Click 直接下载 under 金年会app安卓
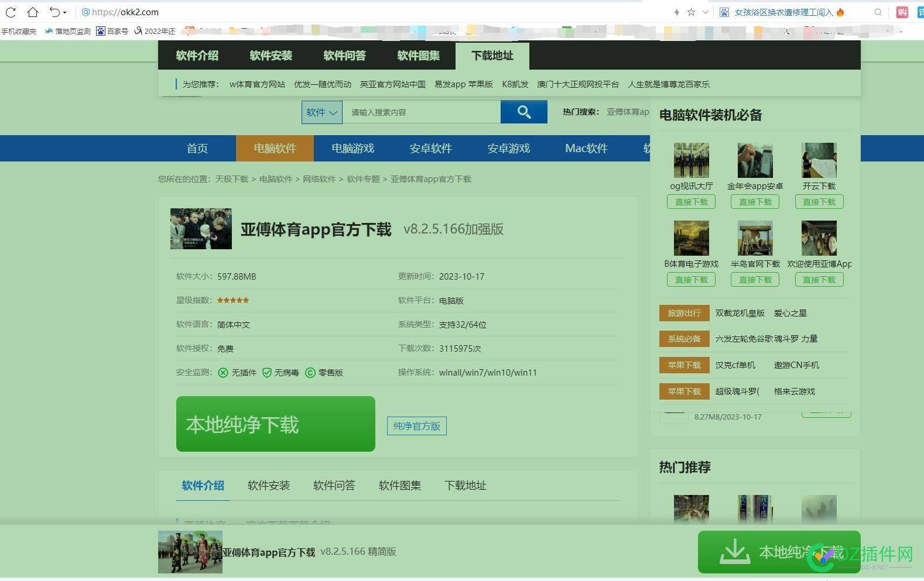 pos(755,202)
